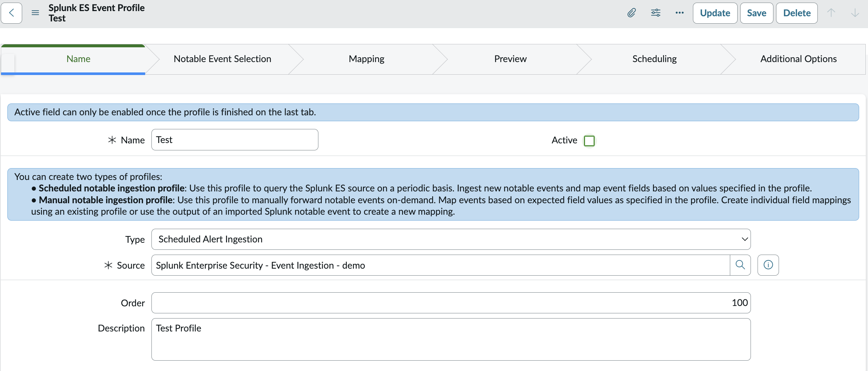Click the 'Description' field label
Screen dimensions: 868x371
coord(121,328)
